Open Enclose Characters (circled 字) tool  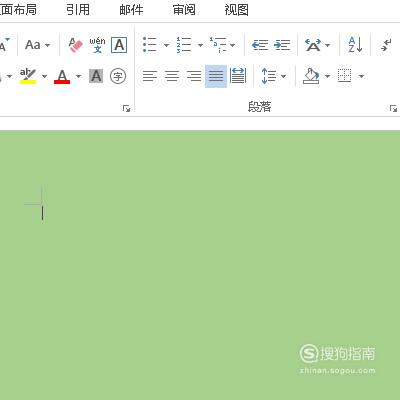pos(118,76)
